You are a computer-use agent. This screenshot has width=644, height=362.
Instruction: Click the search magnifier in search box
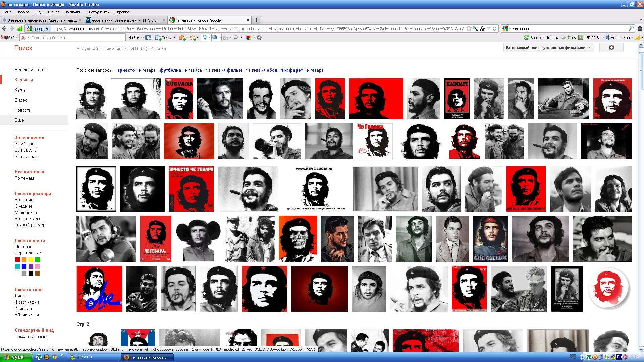631,29
